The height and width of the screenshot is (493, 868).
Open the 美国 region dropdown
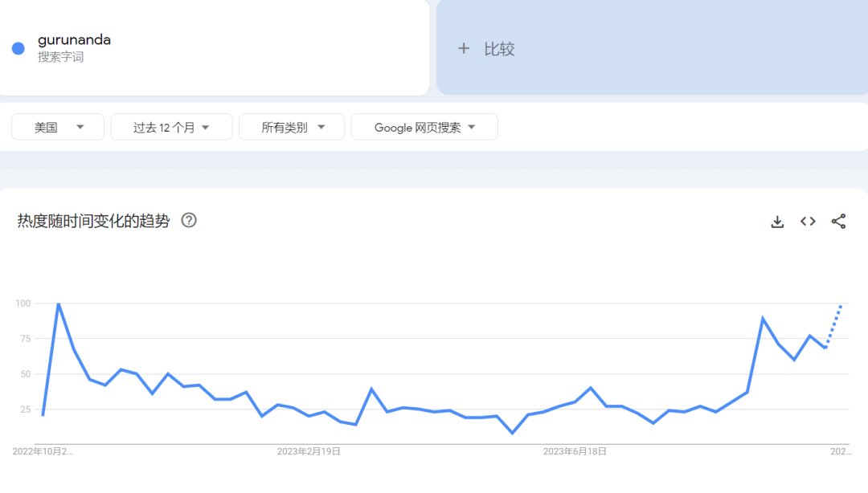(58, 127)
